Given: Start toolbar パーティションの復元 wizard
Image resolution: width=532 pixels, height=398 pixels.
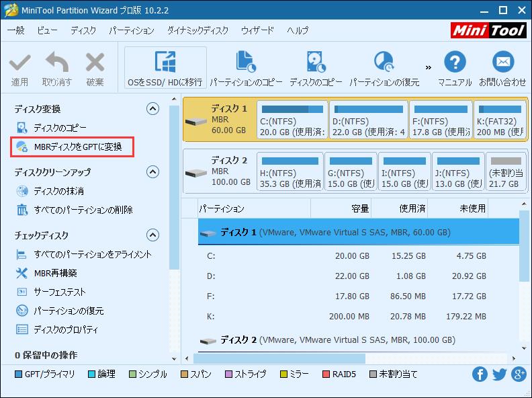Looking at the screenshot, I should [x=384, y=68].
